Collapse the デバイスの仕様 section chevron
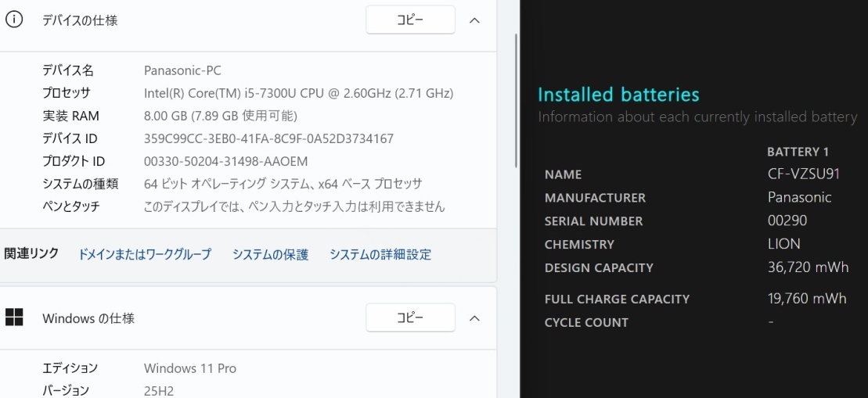868x398 pixels. [x=474, y=20]
